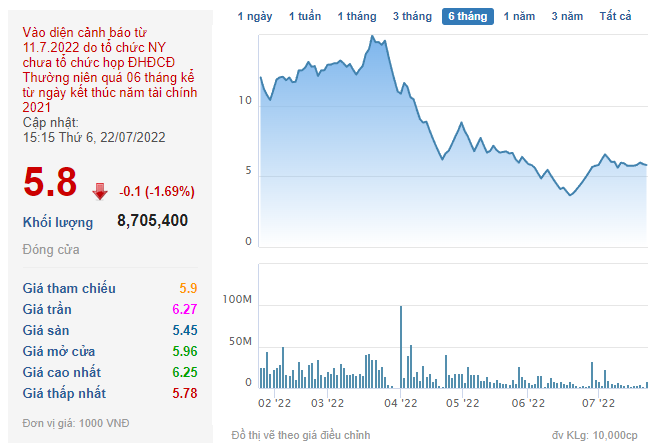Click the red down arrow icon
This screenshot has height=443, width=662.
coord(100,191)
